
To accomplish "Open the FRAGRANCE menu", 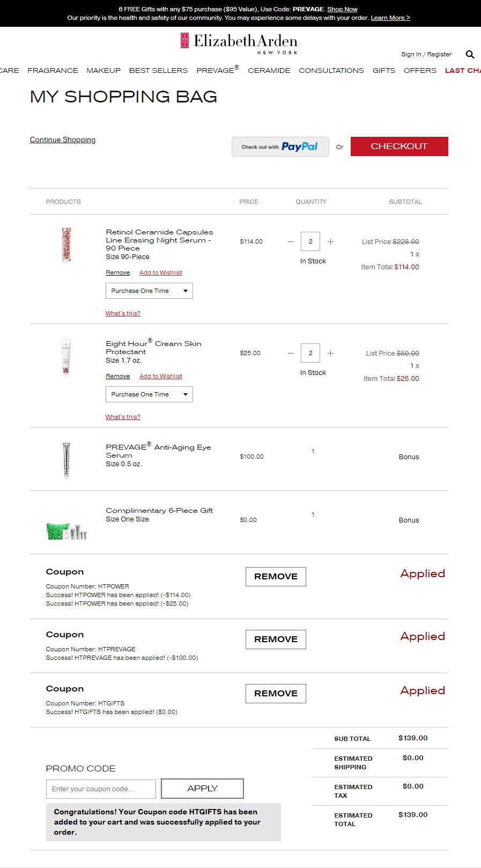I will coord(53,71).
